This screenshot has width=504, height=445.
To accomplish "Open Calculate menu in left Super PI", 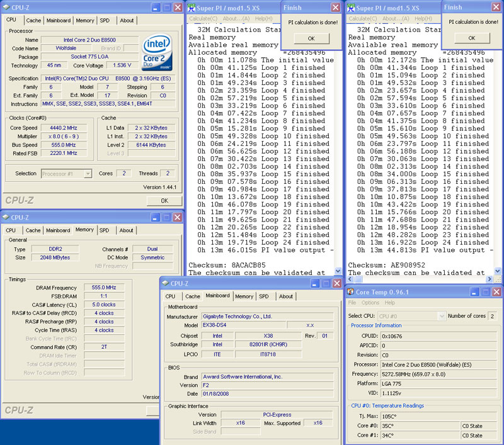I will [203, 19].
